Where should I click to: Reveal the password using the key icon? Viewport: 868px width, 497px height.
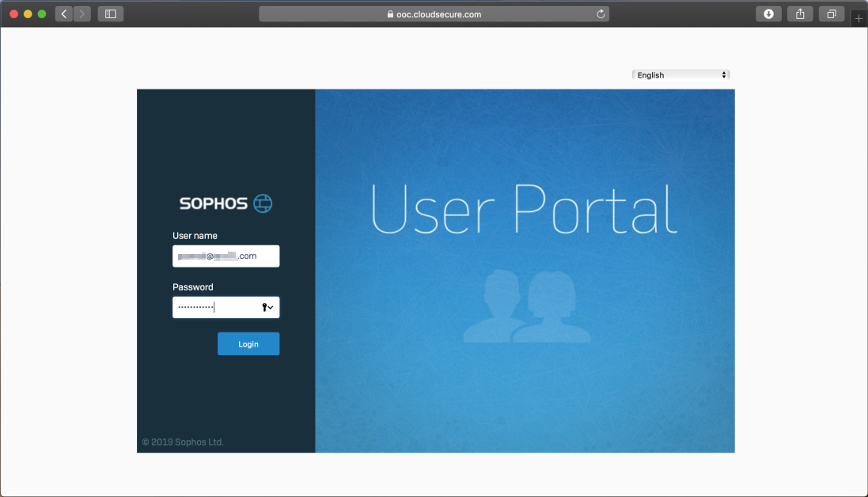[264, 307]
